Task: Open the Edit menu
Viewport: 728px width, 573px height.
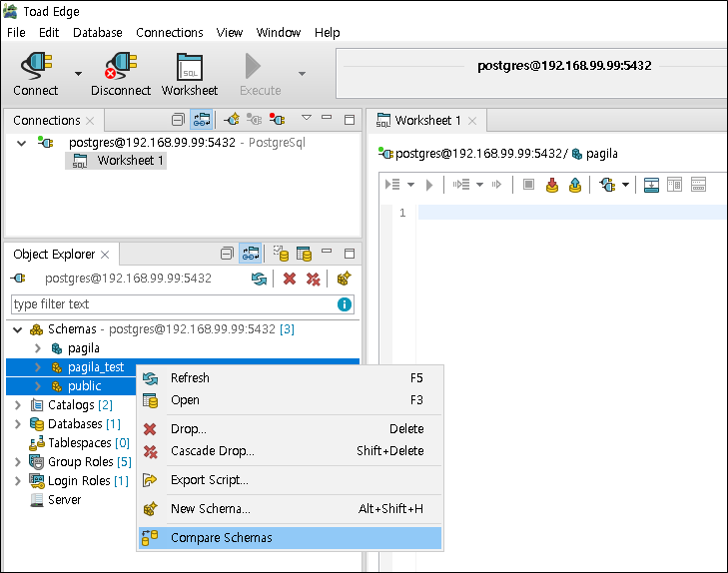Action: coord(49,33)
